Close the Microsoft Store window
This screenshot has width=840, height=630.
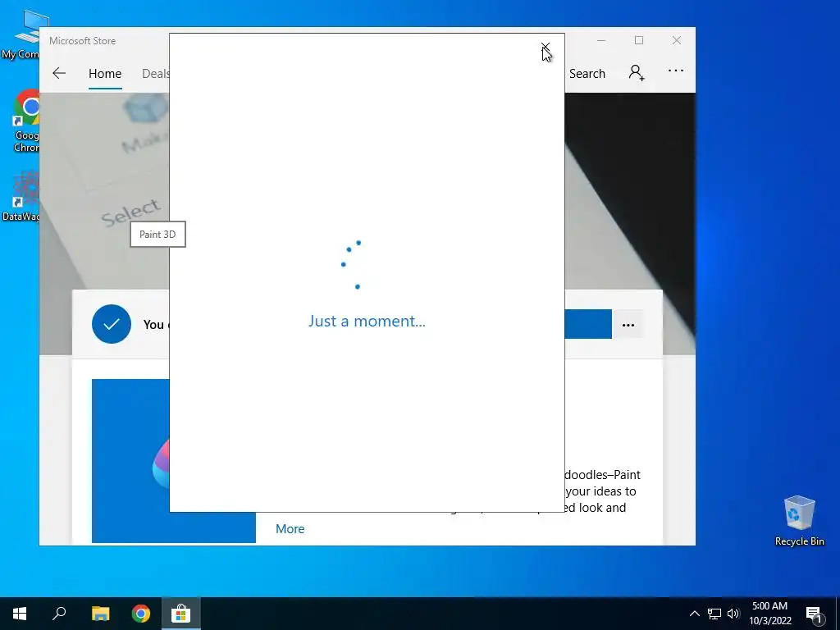pyautogui.click(x=677, y=41)
